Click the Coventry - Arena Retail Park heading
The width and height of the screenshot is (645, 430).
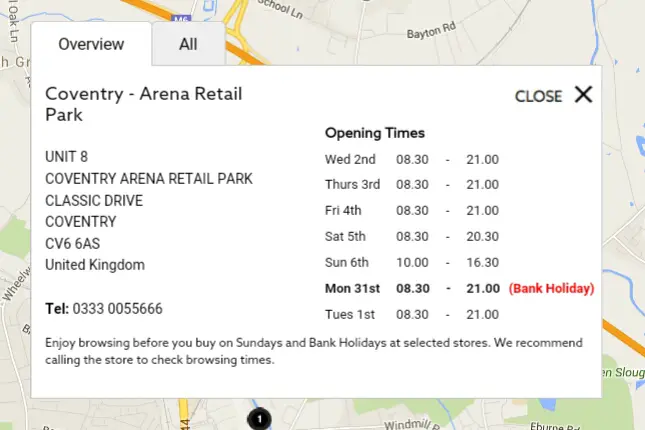[x=144, y=104]
